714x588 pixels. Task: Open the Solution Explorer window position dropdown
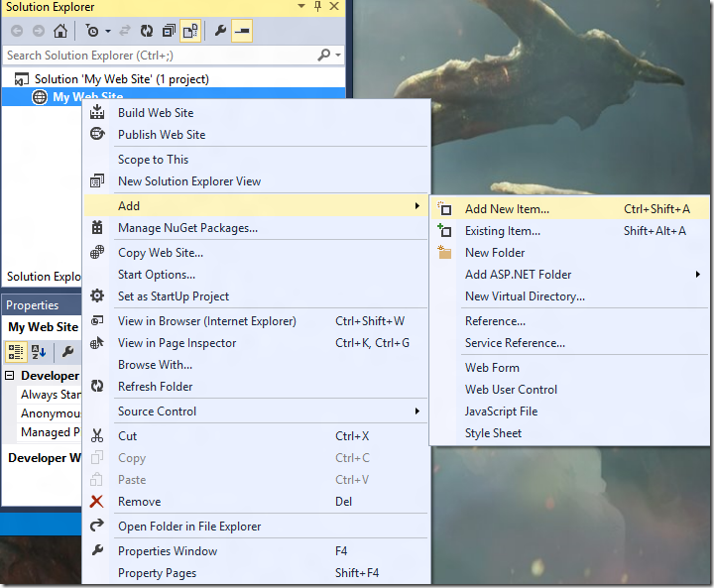point(301,6)
